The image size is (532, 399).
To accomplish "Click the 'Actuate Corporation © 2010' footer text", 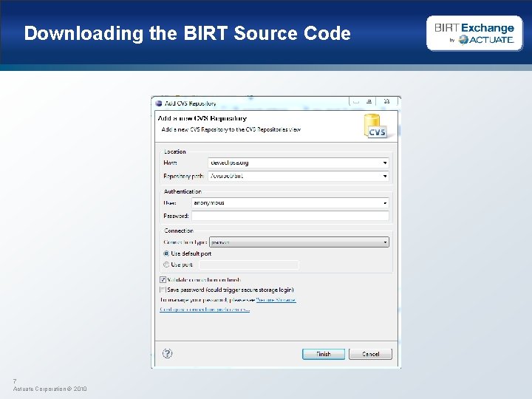I will (x=50, y=389).
